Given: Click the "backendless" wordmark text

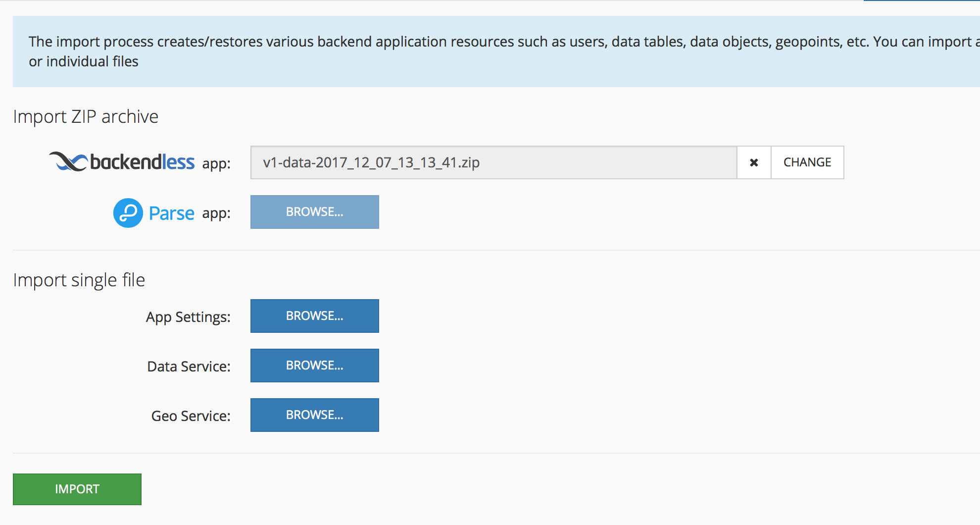Looking at the screenshot, I should click(143, 162).
